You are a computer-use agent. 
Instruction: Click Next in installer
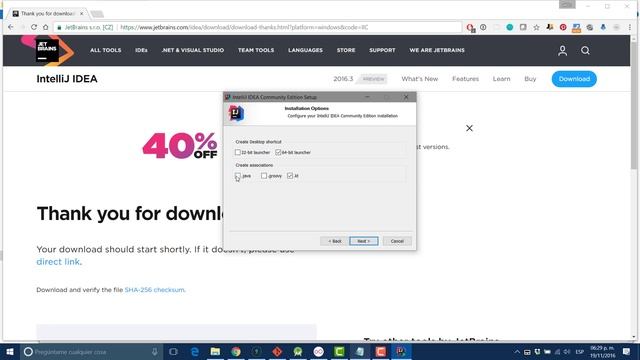[x=364, y=241]
